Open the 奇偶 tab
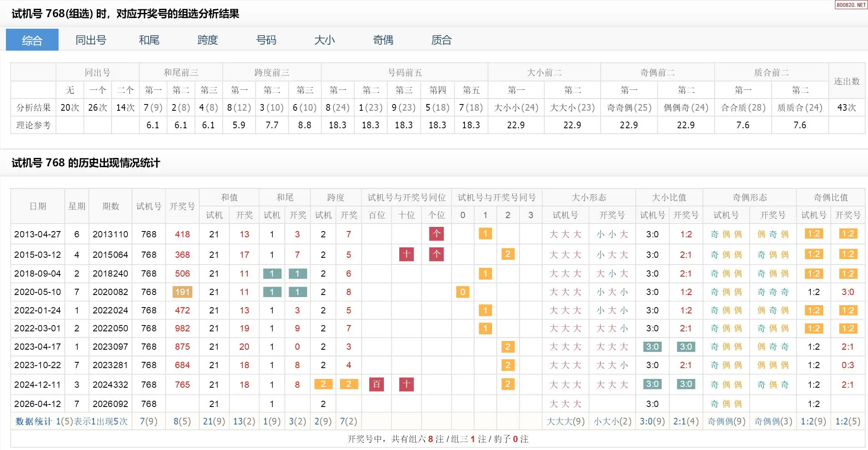The width and height of the screenshot is (868, 450). [x=383, y=40]
